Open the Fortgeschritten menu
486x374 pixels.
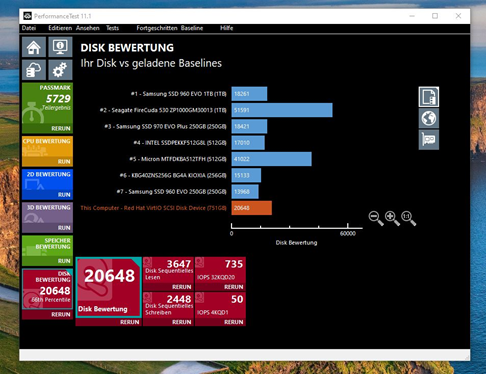click(x=157, y=28)
